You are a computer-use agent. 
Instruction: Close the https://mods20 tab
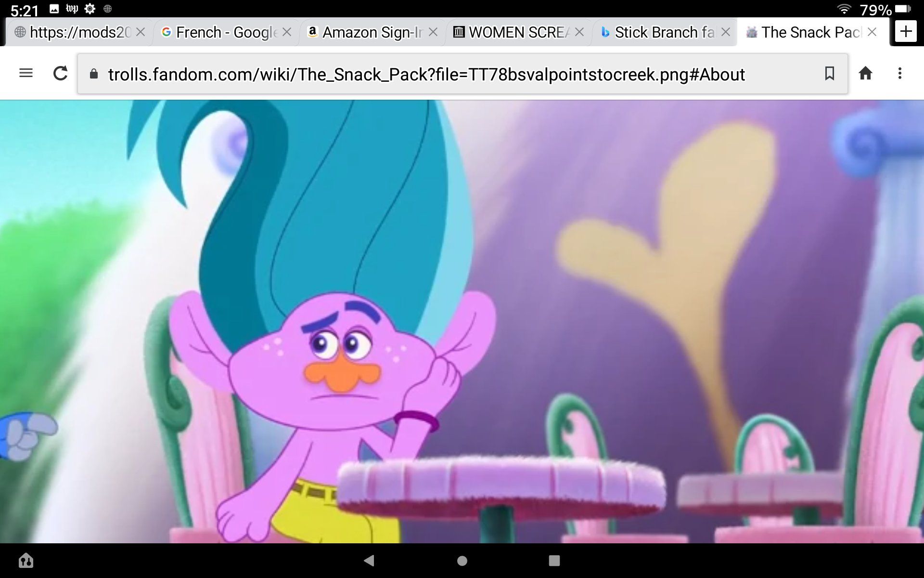[x=140, y=32]
